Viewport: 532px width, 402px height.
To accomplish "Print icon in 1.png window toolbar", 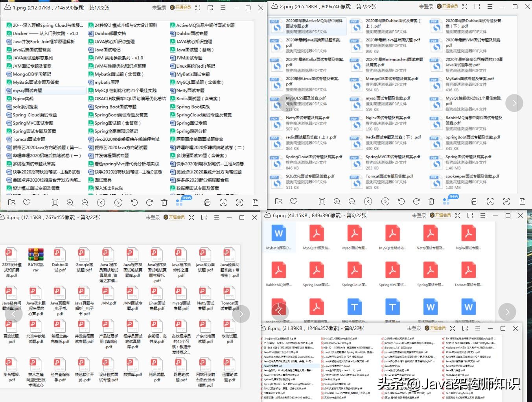I will click(x=207, y=203).
